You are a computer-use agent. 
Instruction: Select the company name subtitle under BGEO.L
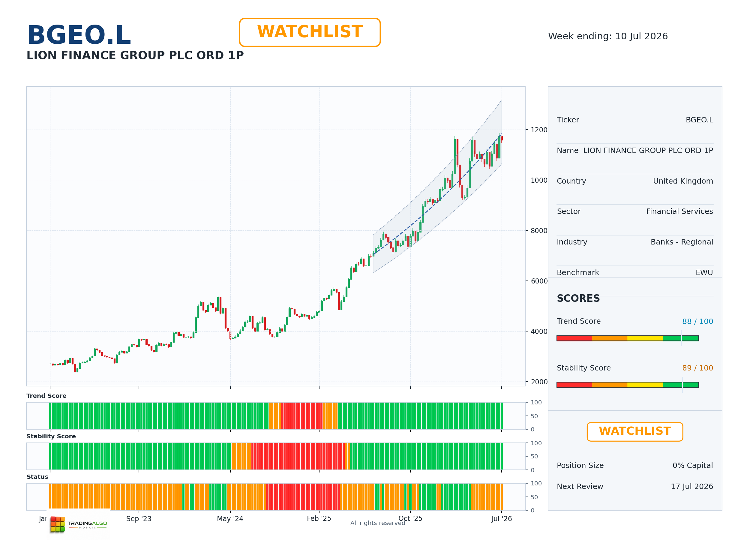[x=135, y=55]
